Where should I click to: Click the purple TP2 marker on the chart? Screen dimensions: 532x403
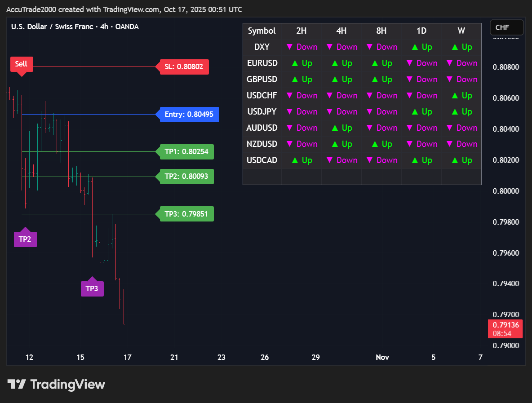pyautogui.click(x=25, y=239)
